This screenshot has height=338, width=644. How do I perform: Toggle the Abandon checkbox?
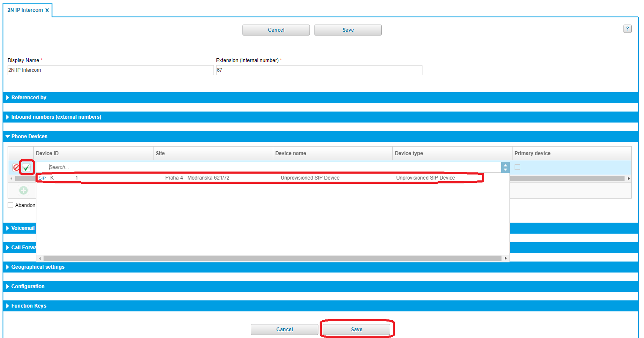point(11,205)
